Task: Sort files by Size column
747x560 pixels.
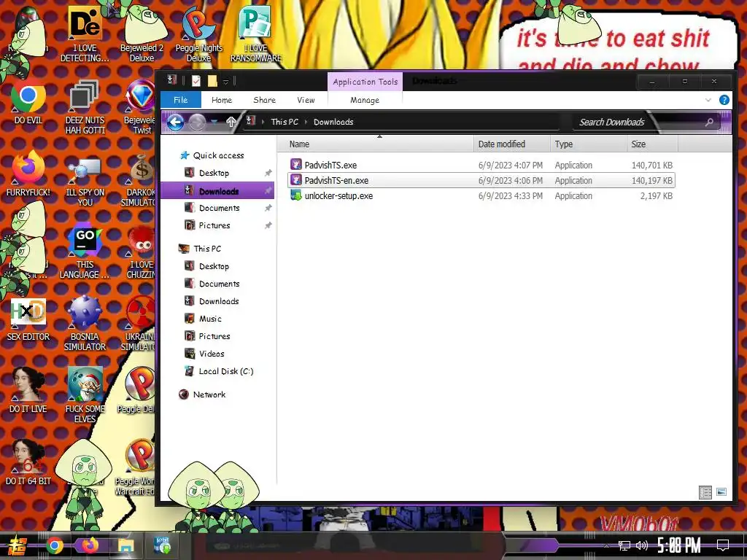Action: point(652,144)
